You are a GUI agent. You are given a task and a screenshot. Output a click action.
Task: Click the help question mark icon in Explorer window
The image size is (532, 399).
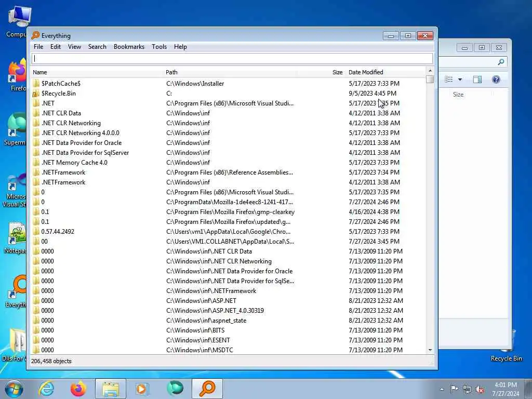click(496, 79)
